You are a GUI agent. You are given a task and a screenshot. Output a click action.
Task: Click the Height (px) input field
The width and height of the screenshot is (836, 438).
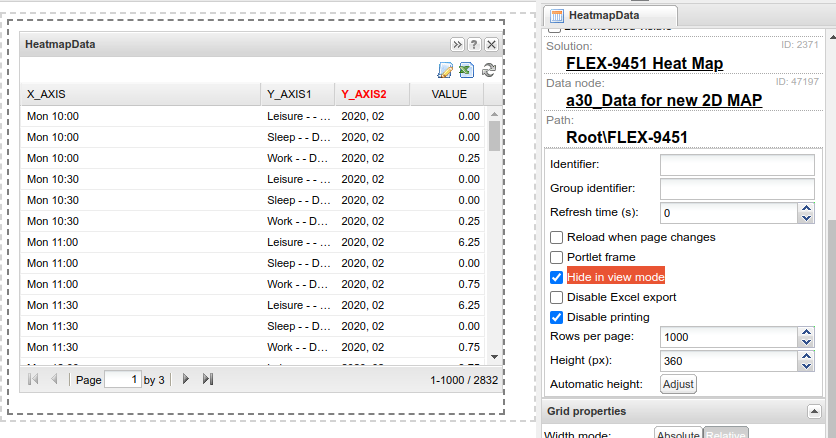[x=729, y=361]
